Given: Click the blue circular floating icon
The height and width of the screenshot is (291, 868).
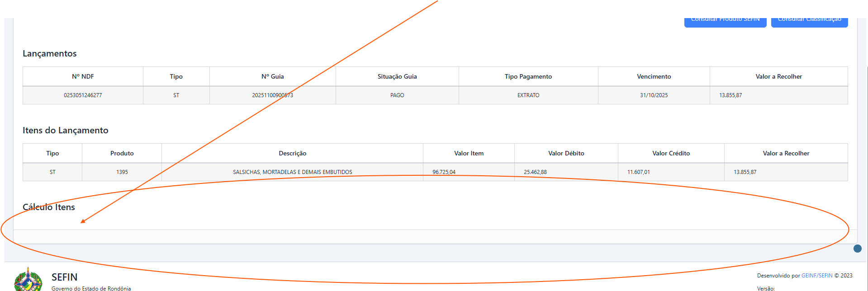Looking at the screenshot, I should (857, 249).
